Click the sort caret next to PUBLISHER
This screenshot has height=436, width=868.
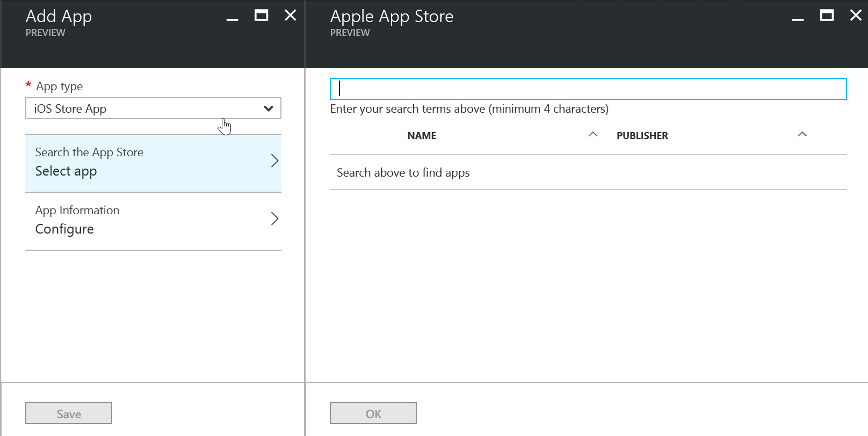point(802,135)
